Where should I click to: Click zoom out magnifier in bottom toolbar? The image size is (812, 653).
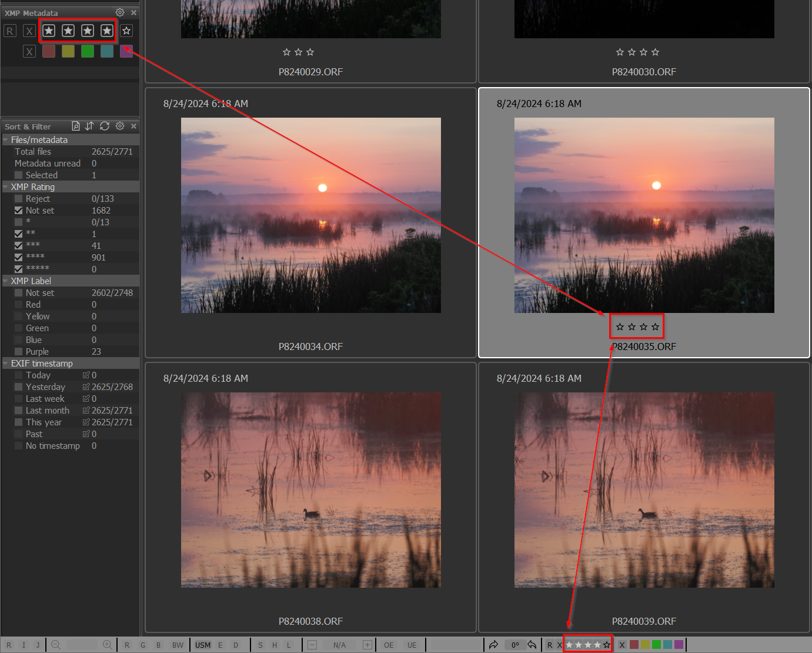coord(56,645)
